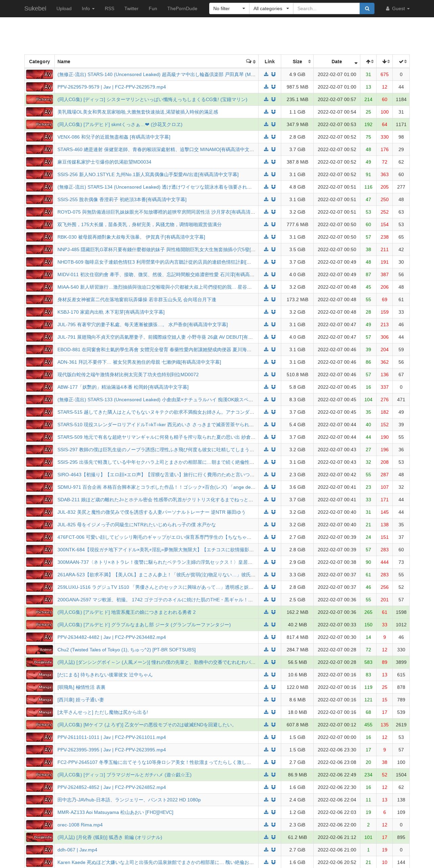Open the Guest user dropdown

tap(398, 8)
